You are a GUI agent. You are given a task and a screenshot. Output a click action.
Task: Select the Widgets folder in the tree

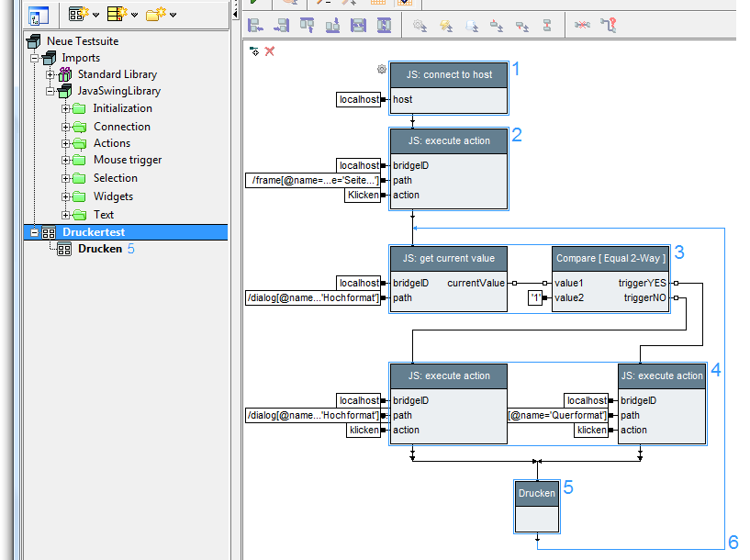pos(113,196)
